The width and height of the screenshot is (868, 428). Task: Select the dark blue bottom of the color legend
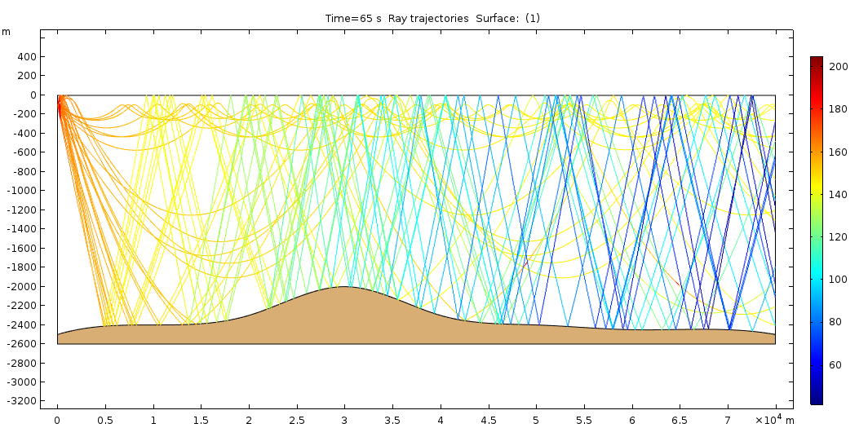816,399
